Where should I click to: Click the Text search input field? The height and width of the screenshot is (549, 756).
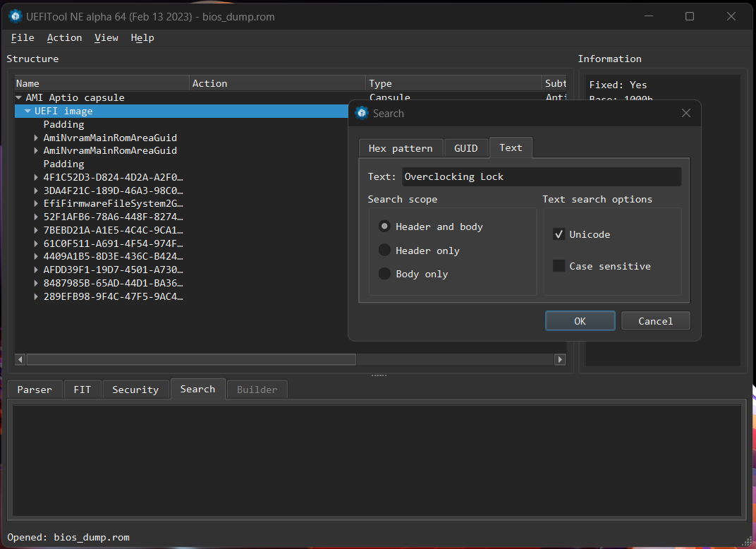(542, 176)
